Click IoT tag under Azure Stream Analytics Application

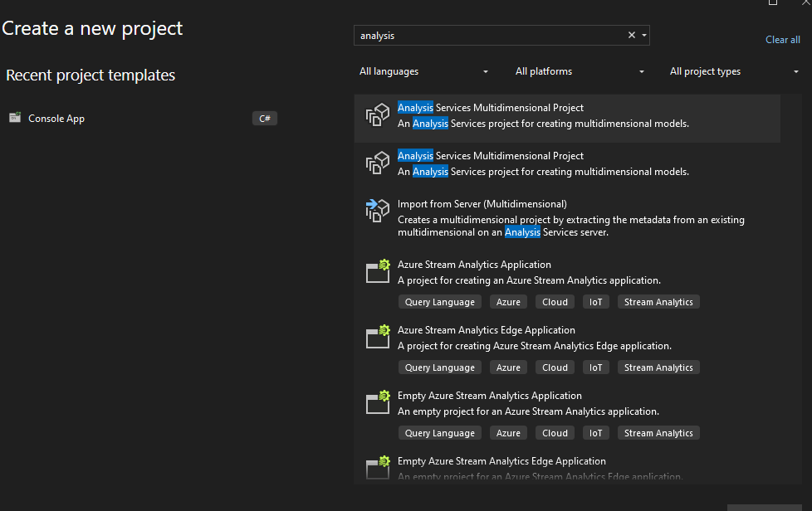coord(595,302)
